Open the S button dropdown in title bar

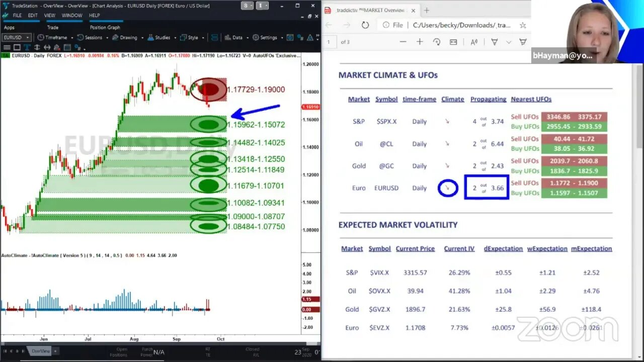click(x=247, y=6)
